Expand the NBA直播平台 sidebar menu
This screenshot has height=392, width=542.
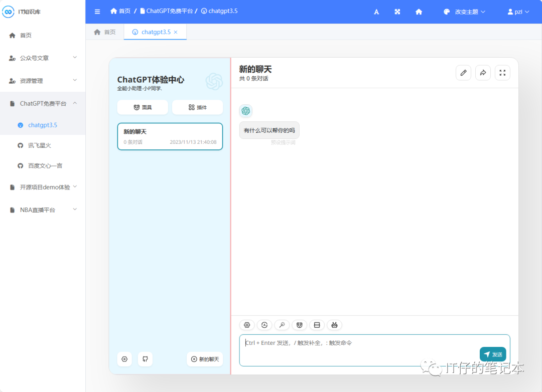(43, 210)
